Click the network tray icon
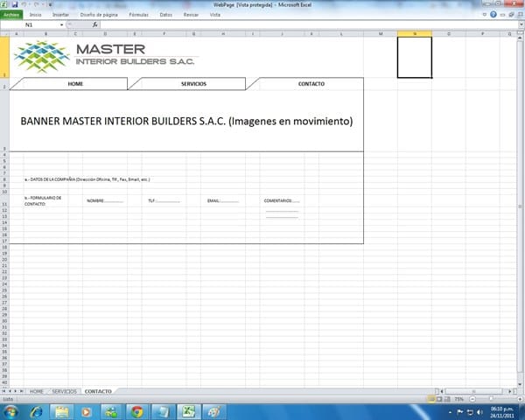 470,412
